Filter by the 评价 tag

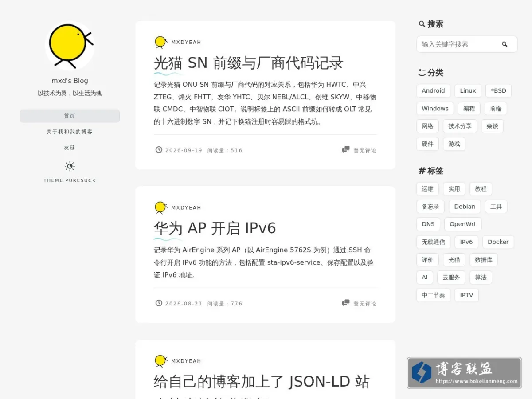point(427,260)
